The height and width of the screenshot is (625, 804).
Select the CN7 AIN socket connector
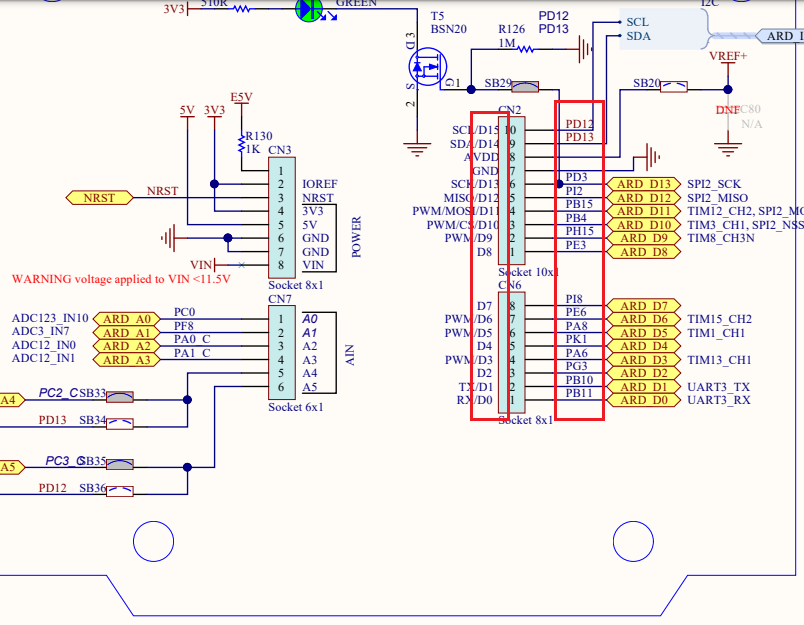pos(284,354)
